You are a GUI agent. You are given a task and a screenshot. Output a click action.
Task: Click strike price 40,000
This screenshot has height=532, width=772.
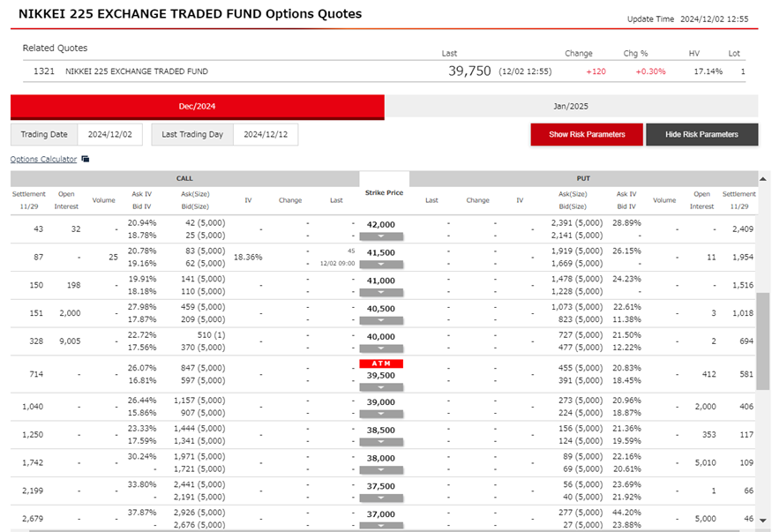[380, 337]
